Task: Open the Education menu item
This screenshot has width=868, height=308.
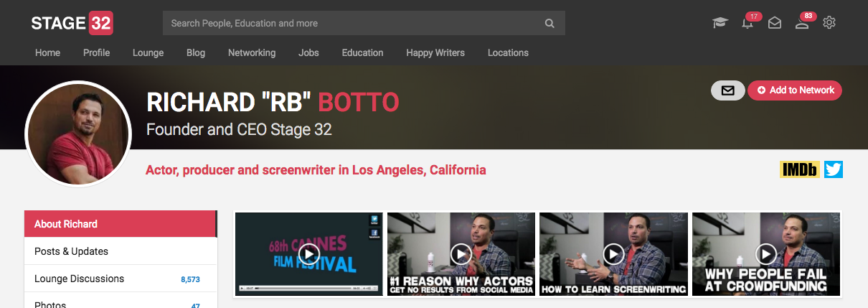Action: [x=362, y=52]
